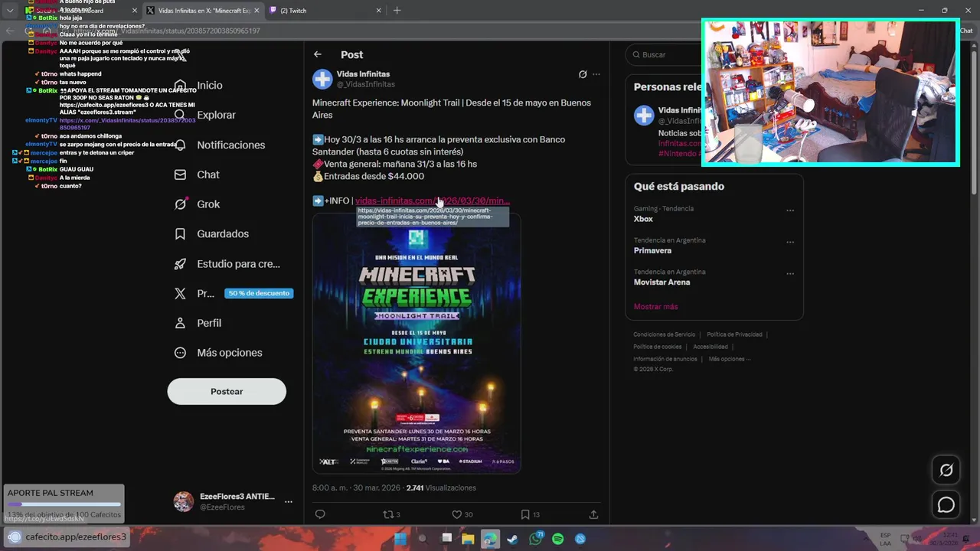Open the browser tab search chevron

coord(10,11)
